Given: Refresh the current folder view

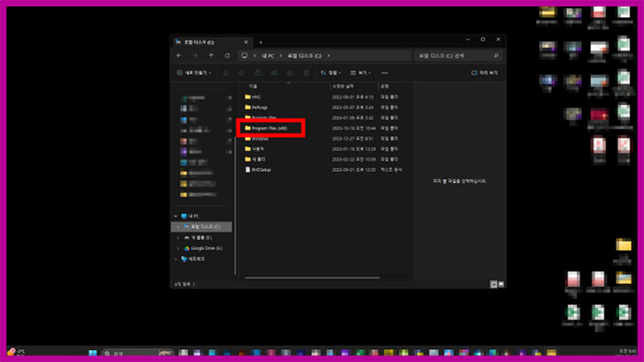Looking at the screenshot, I should pos(227,56).
